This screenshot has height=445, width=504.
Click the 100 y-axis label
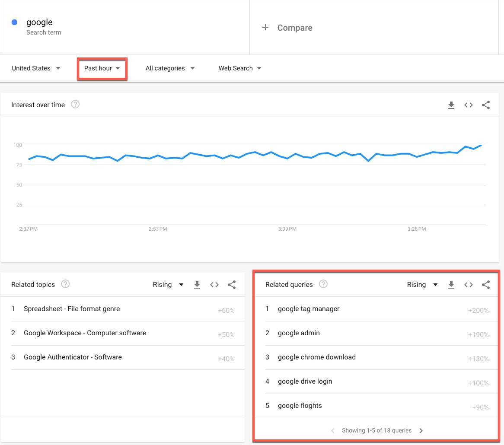coord(18,145)
